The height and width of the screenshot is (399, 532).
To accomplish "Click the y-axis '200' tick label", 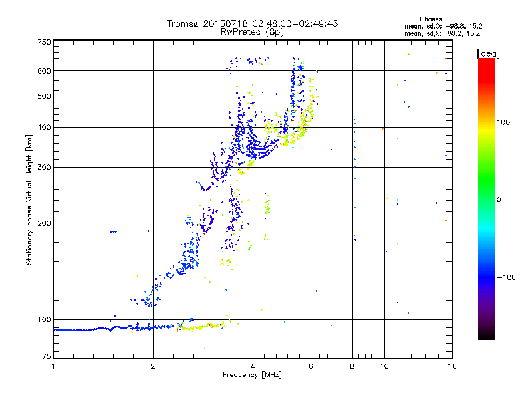I will pos(44,223).
